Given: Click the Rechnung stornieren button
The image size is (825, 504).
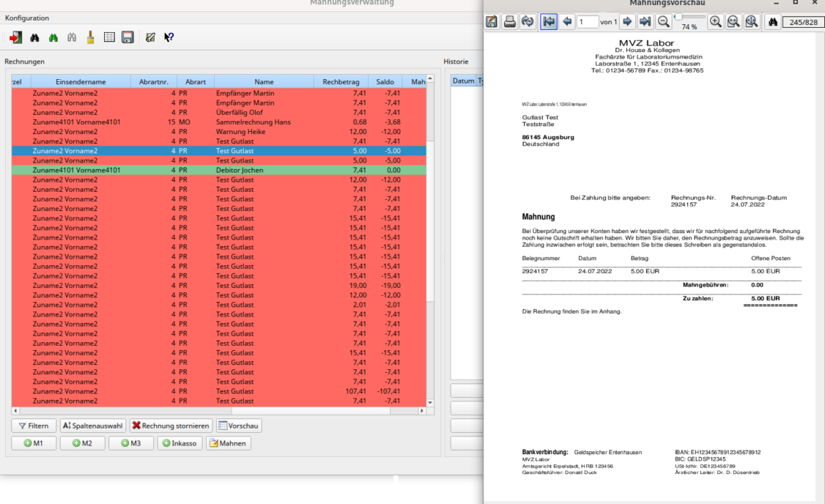Looking at the screenshot, I should (x=171, y=426).
